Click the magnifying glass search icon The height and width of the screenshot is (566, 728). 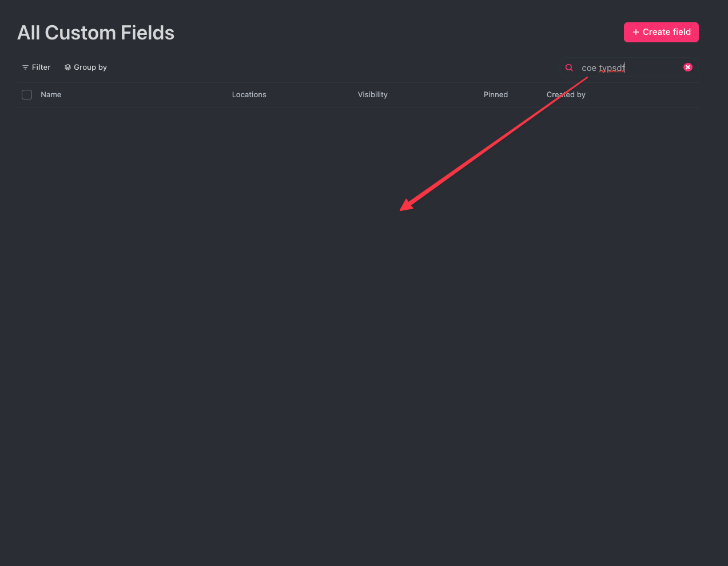[x=569, y=67]
